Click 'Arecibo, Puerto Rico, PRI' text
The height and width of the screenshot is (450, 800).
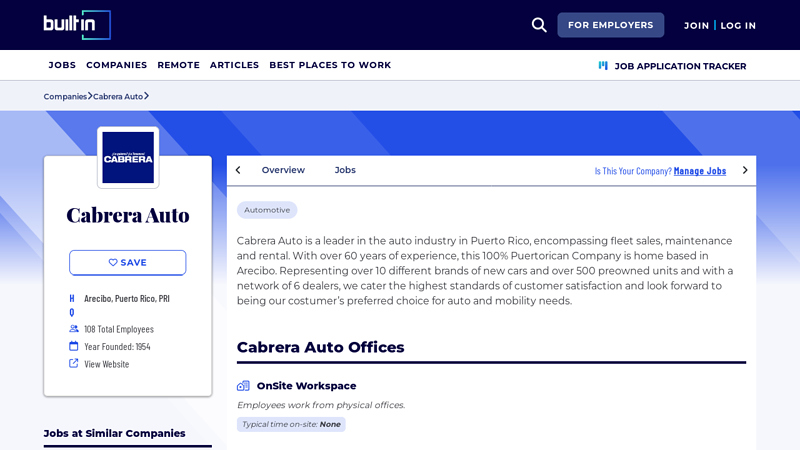[127, 298]
